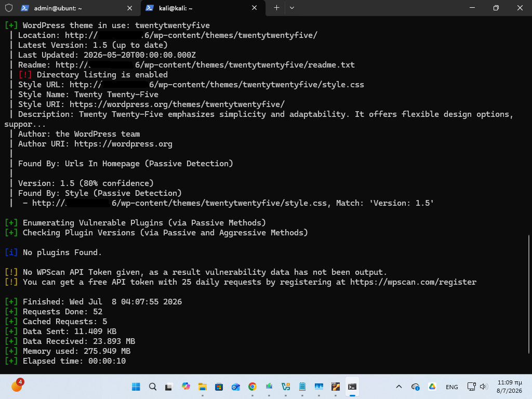
Task: Open the blue wave app on taskbar
Action: coord(319,387)
